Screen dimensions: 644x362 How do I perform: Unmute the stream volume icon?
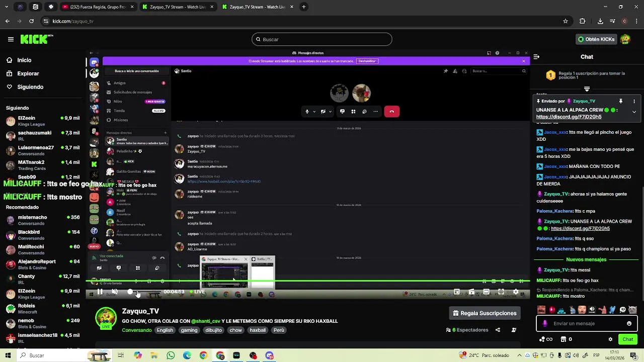(115, 292)
